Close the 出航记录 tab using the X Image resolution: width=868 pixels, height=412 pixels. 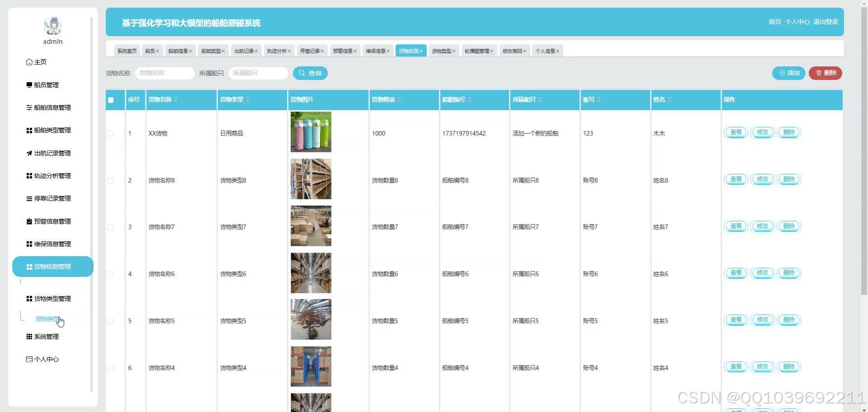(x=256, y=51)
